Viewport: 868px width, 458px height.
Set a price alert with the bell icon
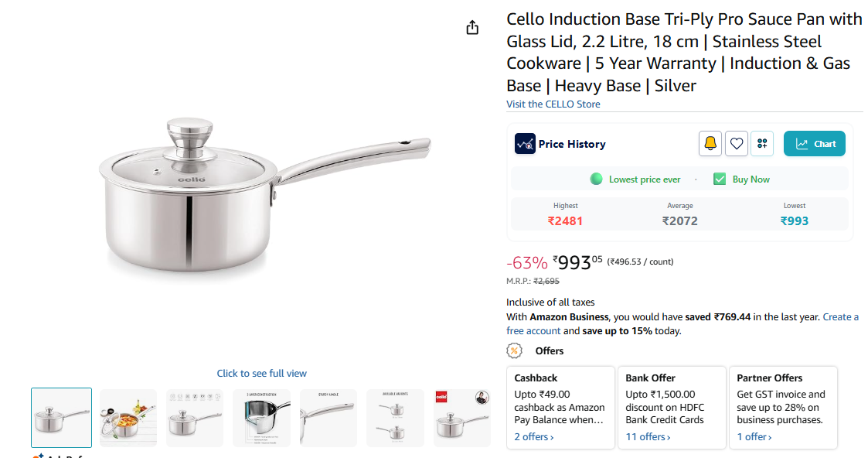pyautogui.click(x=710, y=144)
